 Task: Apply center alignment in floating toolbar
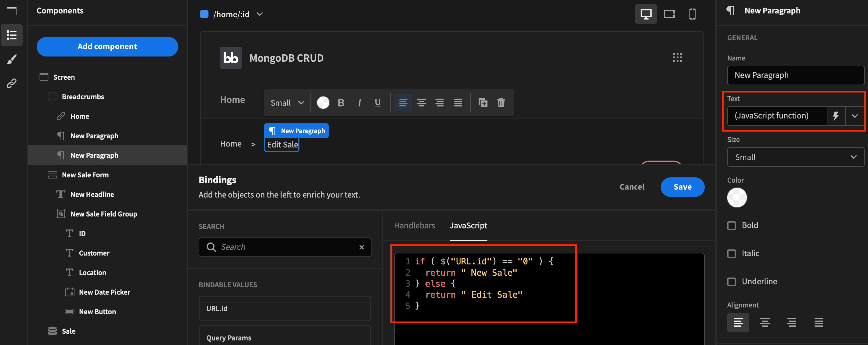click(421, 102)
